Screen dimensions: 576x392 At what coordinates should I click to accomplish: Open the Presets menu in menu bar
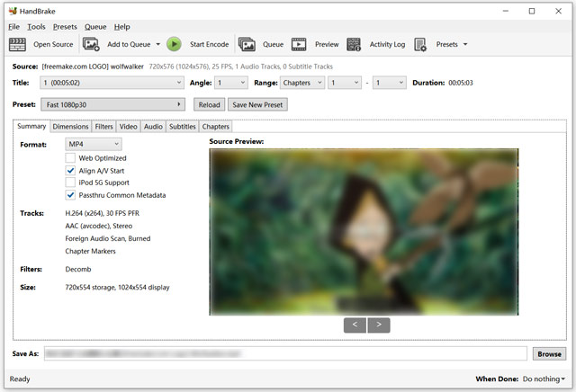click(65, 27)
